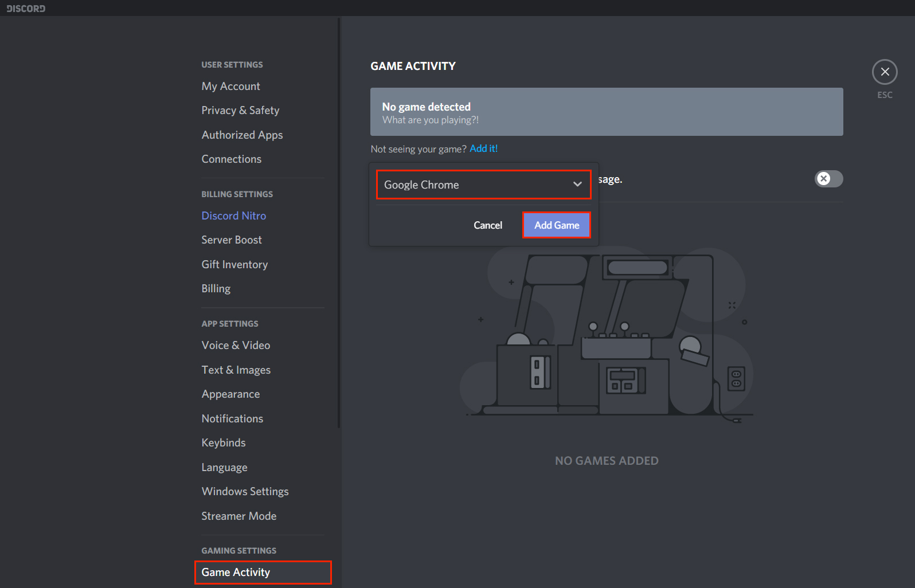Close settings with the ESC X button

(885, 72)
